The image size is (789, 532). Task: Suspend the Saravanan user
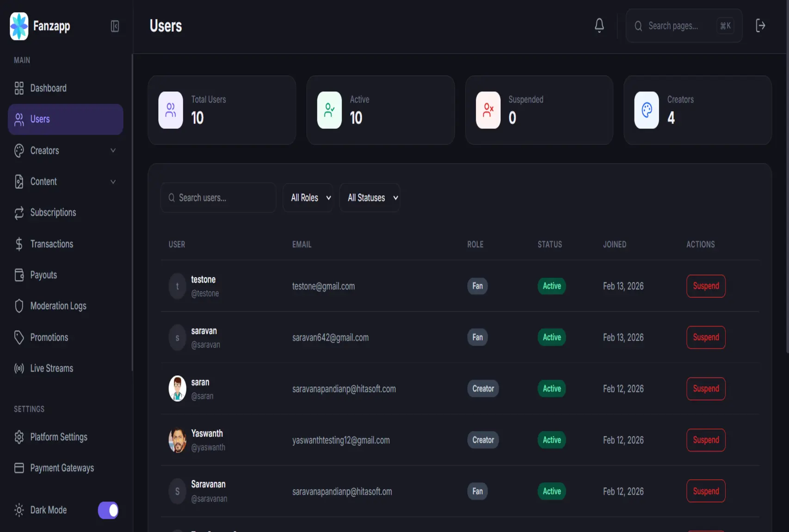(706, 491)
